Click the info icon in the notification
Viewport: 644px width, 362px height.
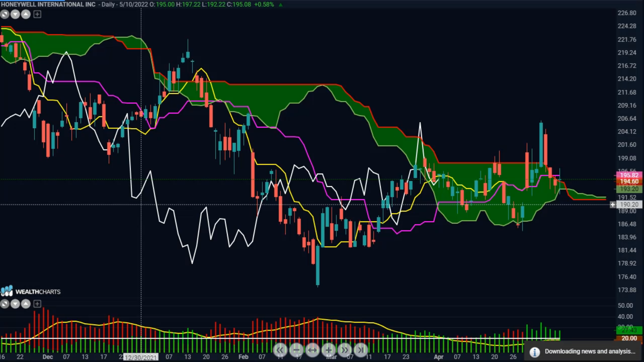tap(535, 352)
